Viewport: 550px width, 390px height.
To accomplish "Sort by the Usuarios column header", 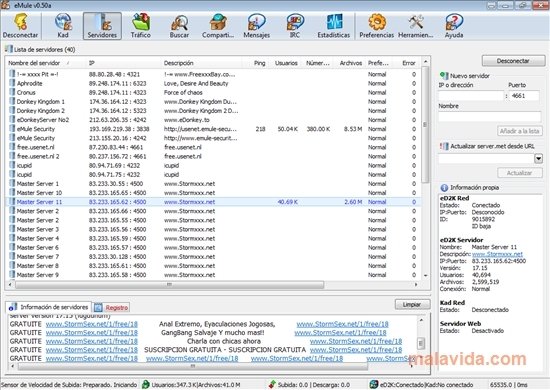I will point(285,63).
